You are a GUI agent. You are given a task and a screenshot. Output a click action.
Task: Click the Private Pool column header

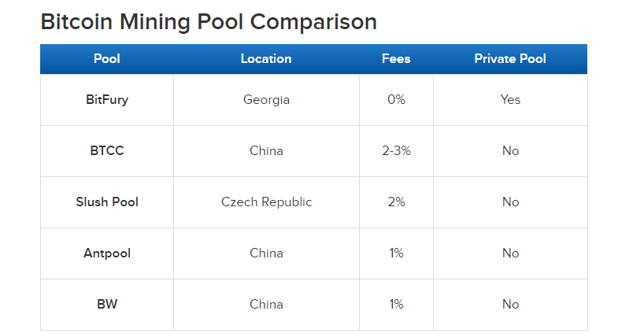pos(510,59)
